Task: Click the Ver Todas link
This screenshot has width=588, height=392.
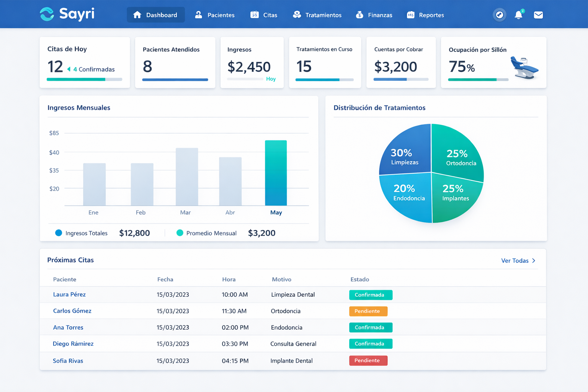Action: coord(514,260)
